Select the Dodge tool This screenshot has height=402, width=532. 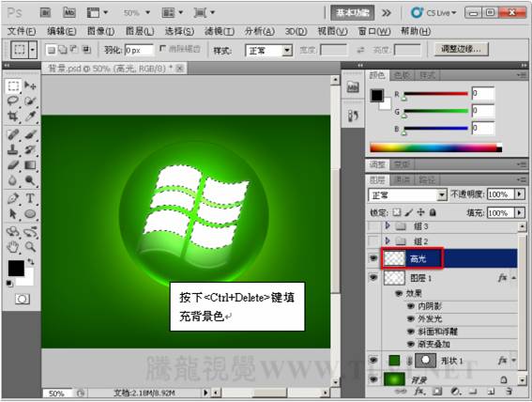(30, 180)
